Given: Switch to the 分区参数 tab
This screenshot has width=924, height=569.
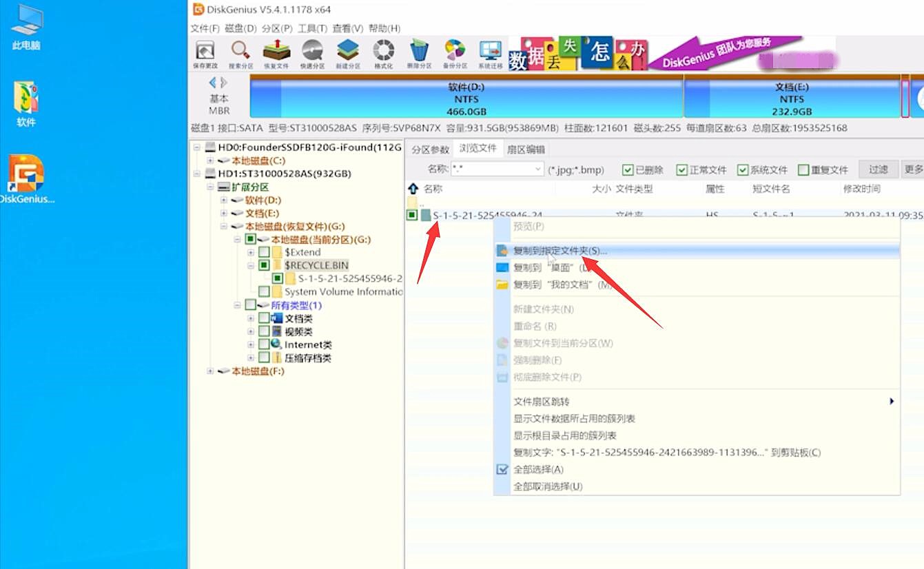Looking at the screenshot, I should point(430,149).
